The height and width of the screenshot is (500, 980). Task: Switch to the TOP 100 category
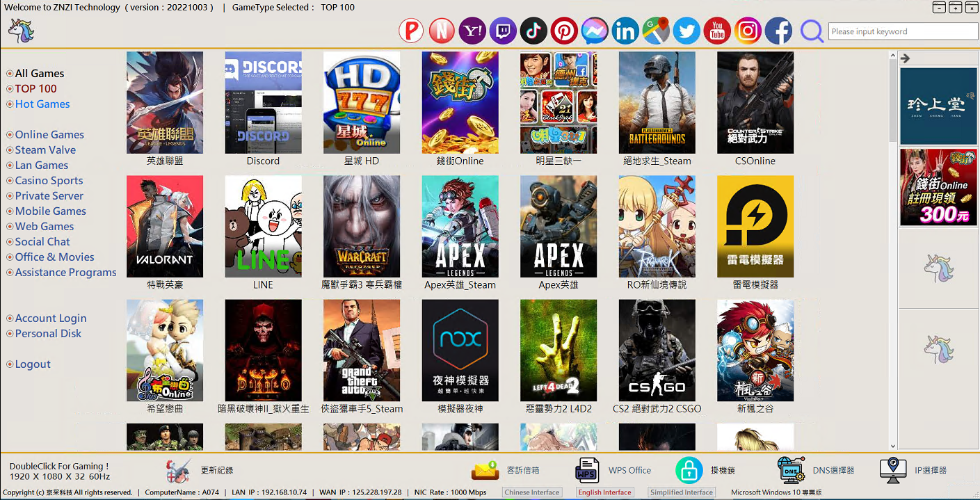coord(36,88)
